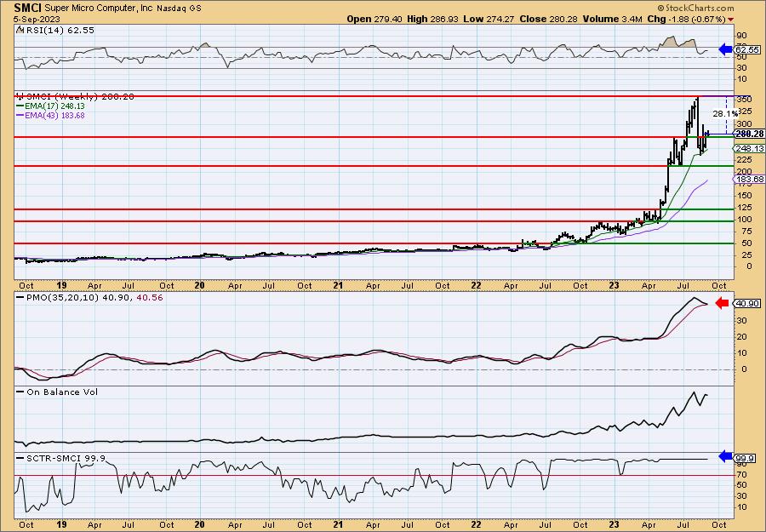The height and width of the screenshot is (532, 766).
Task: Click the 325 tick on the price axis
Action: pos(745,112)
